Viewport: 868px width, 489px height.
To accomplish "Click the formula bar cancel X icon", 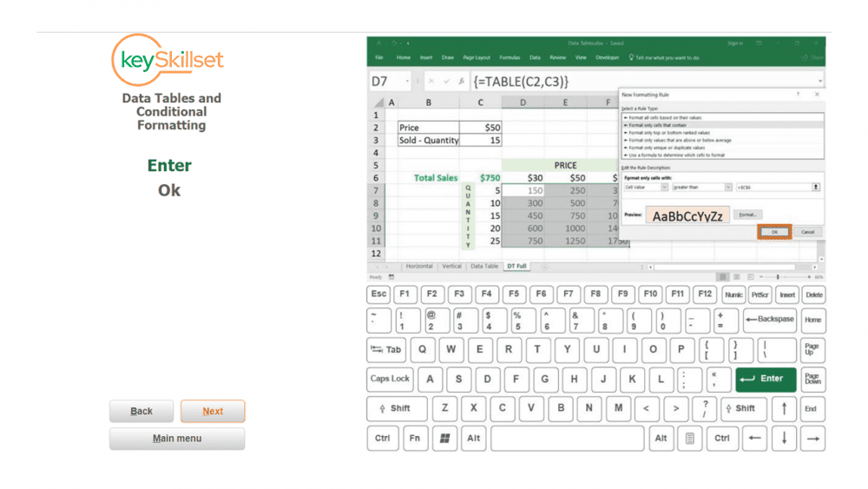I will coord(431,82).
